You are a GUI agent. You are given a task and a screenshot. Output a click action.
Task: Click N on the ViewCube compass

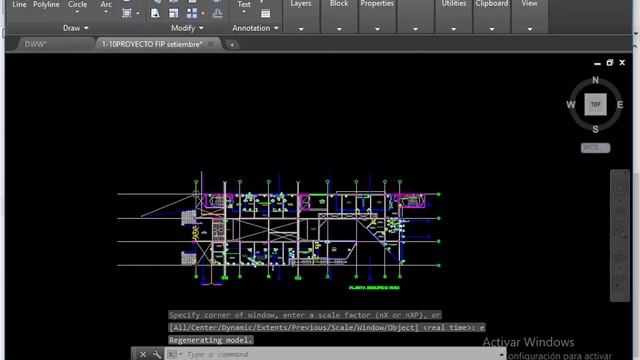click(x=596, y=80)
